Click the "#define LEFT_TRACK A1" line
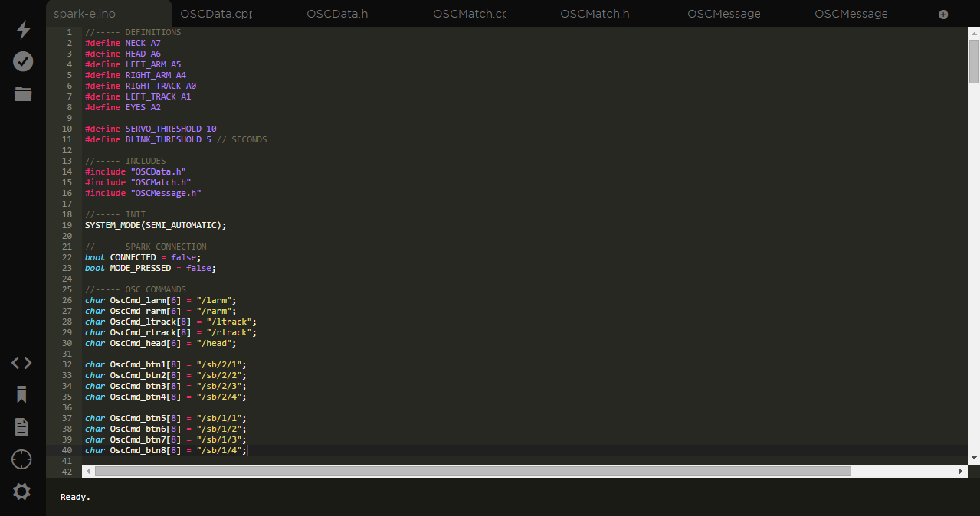The width and height of the screenshot is (980, 516). [138, 96]
